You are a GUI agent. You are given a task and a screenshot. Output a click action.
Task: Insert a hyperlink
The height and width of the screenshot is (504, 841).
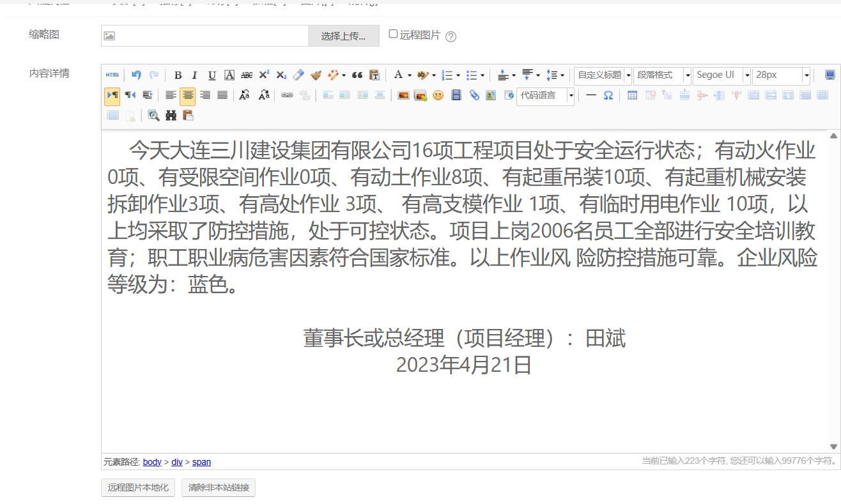coord(287,96)
